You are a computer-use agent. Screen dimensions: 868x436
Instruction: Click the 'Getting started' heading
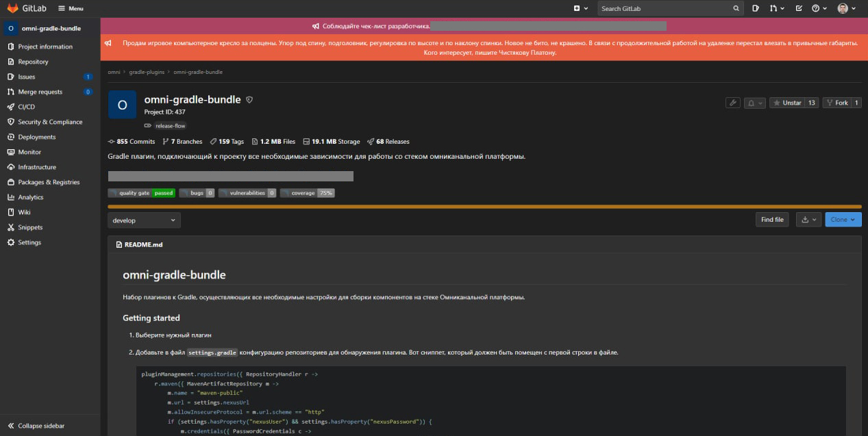tap(151, 318)
